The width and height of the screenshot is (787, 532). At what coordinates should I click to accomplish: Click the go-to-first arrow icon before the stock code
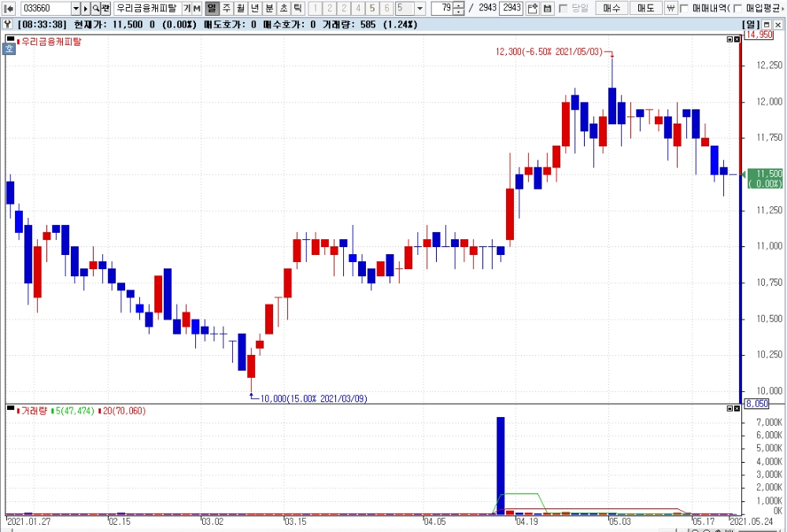(9, 8)
